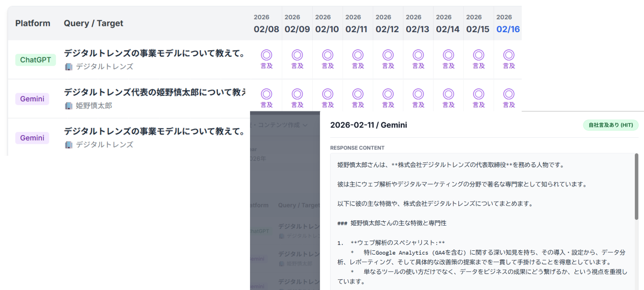The width and height of the screenshot is (644, 290).
Task: Select the highlighted 02/16 date header
Action: 508,24
